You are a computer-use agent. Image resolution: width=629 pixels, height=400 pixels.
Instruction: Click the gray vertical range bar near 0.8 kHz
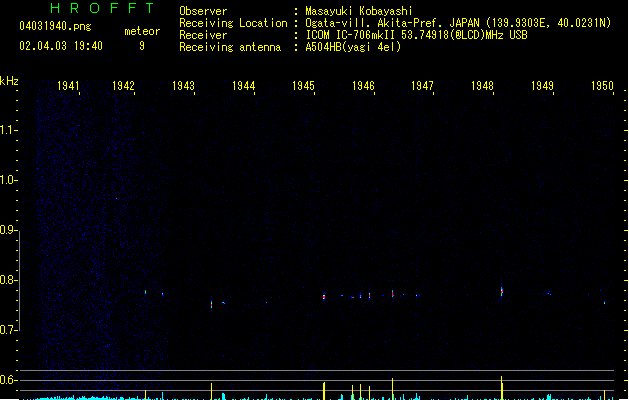point(19,281)
